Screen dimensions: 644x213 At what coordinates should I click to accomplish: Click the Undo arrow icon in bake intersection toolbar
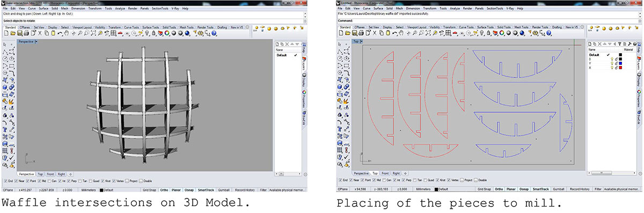pos(60,33)
